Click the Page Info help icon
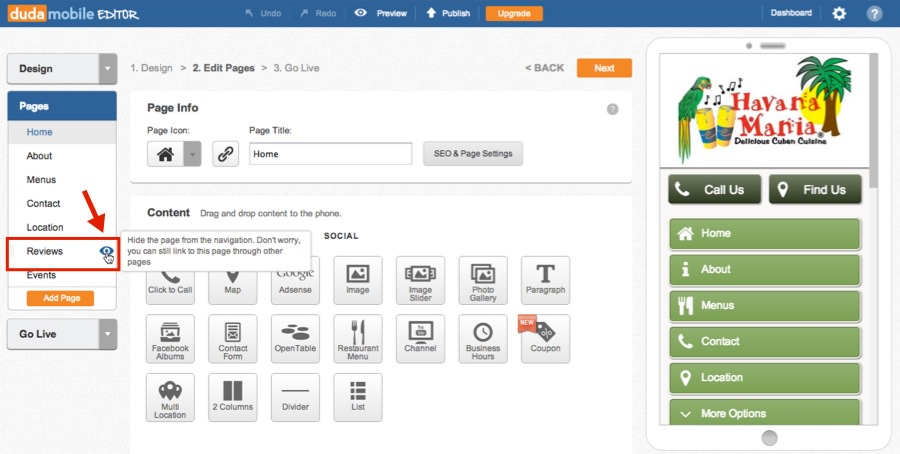 tap(612, 109)
